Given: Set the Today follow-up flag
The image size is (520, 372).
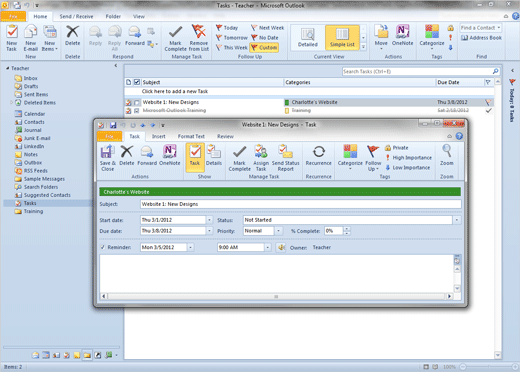Looking at the screenshot, I should pos(227,28).
